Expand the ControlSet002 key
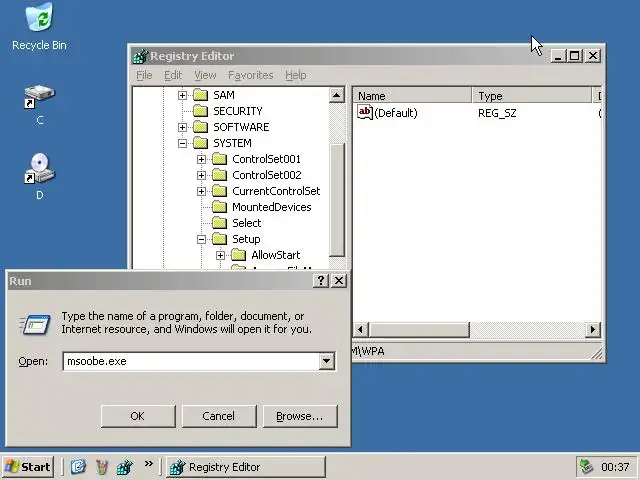This screenshot has width=640, height=480. click(201, 175)
